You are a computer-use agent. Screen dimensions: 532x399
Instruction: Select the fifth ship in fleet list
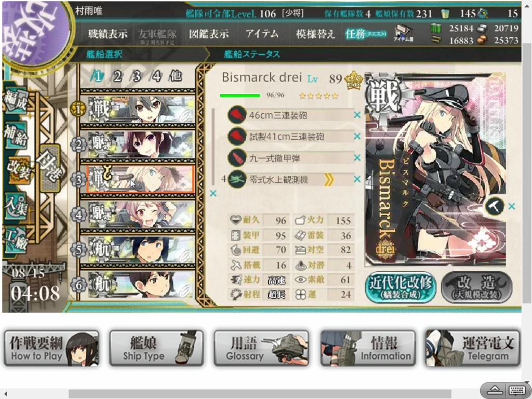point(140,249)
